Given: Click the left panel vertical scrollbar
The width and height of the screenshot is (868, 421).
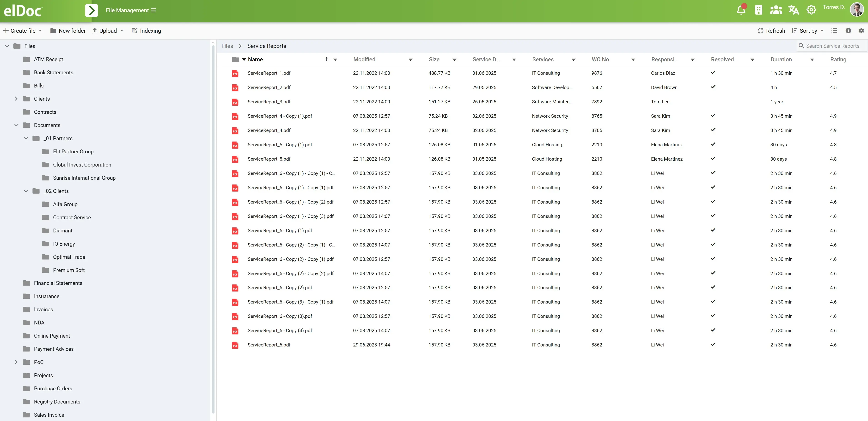Looking at the screenshot, I should point(213,229).
